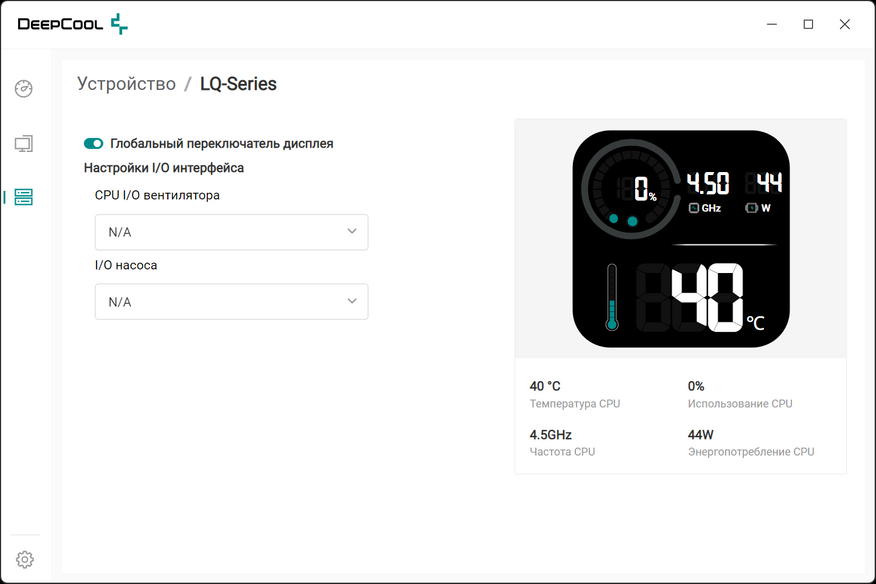Click the 44W CPU power consumption value
The image size is (876, 584).
pyautogui.click(x=701, y=435)
